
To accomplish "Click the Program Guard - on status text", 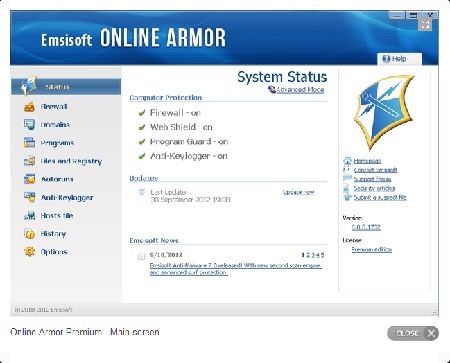I will [x=189, y=141].
